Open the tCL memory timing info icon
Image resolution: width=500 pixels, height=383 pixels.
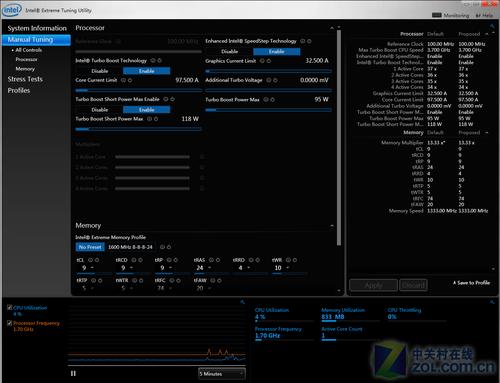pos(90,260)
